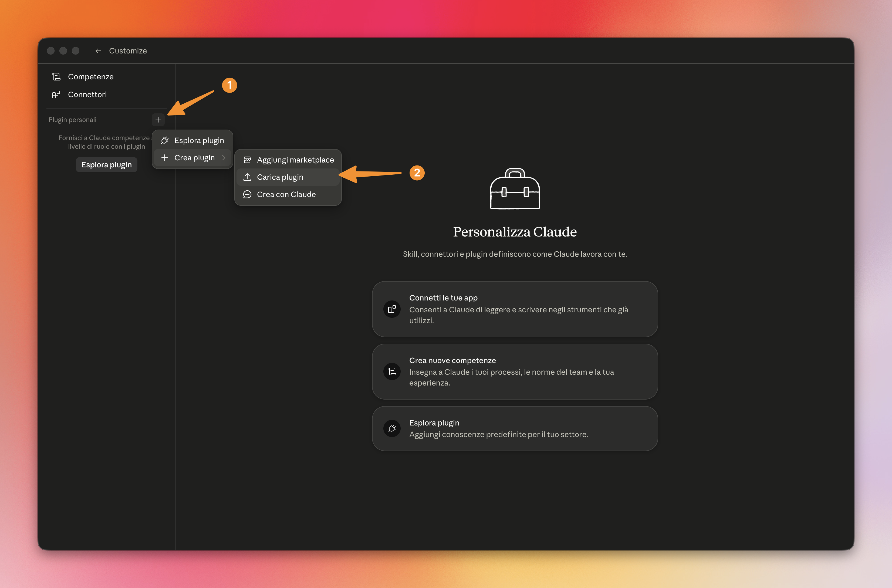
Task: Open the Esplora plugin card at the bottom
Action: (515, 428)
